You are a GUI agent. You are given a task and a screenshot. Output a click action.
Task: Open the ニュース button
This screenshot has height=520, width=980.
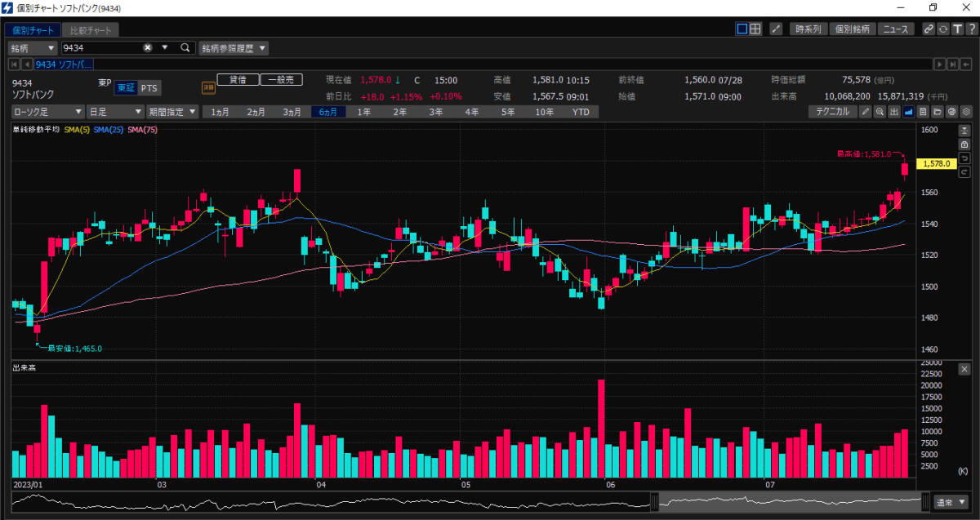897,29
